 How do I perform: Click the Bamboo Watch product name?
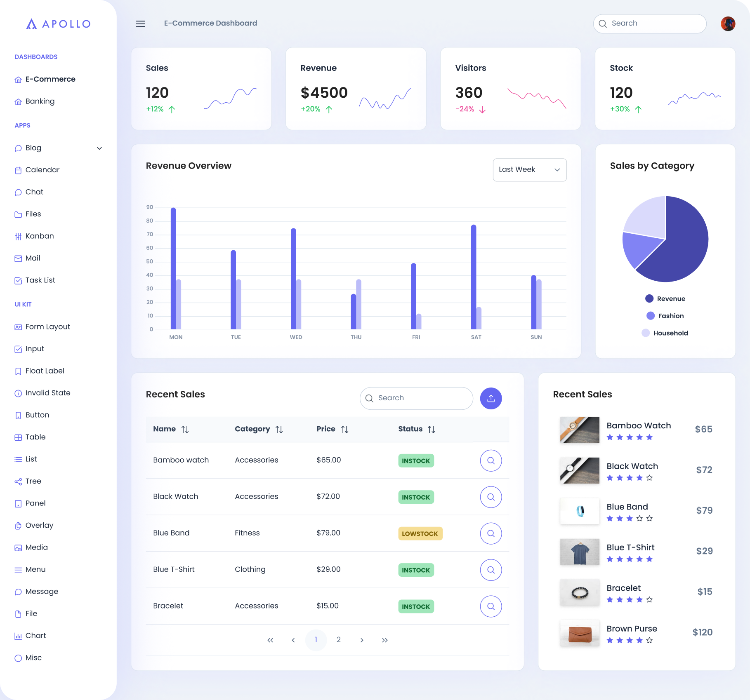click(x=639, y=425)
